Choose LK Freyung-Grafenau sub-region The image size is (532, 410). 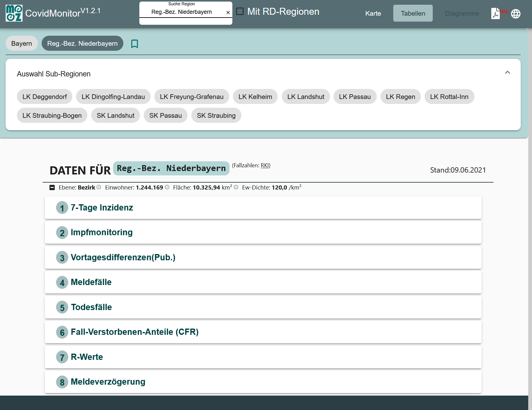click(192, 97)
